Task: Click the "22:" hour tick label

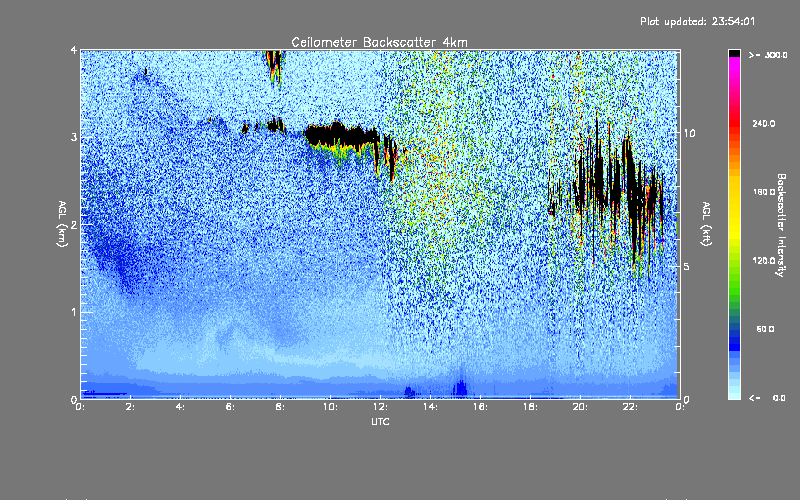Action: click(x=630, y=407)
